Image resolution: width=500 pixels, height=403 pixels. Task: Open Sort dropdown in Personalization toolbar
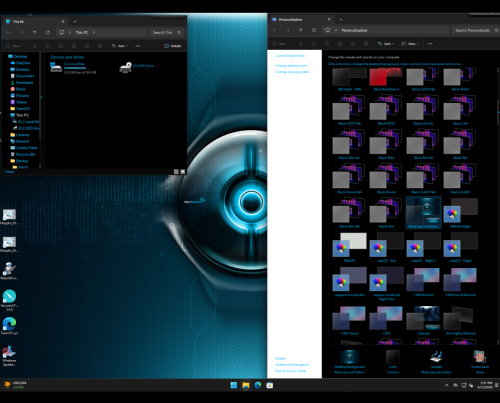tap(386, 44)
